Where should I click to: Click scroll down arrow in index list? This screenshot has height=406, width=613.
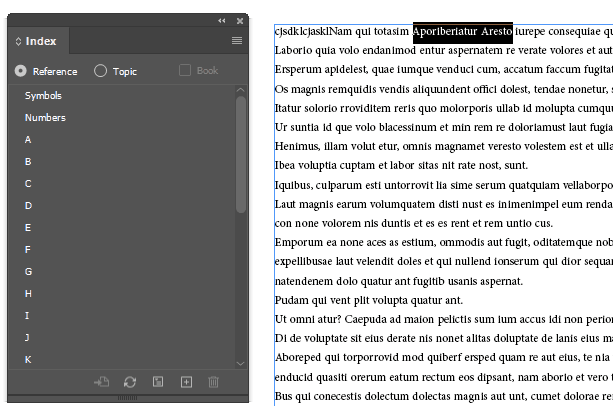(240, 363)
